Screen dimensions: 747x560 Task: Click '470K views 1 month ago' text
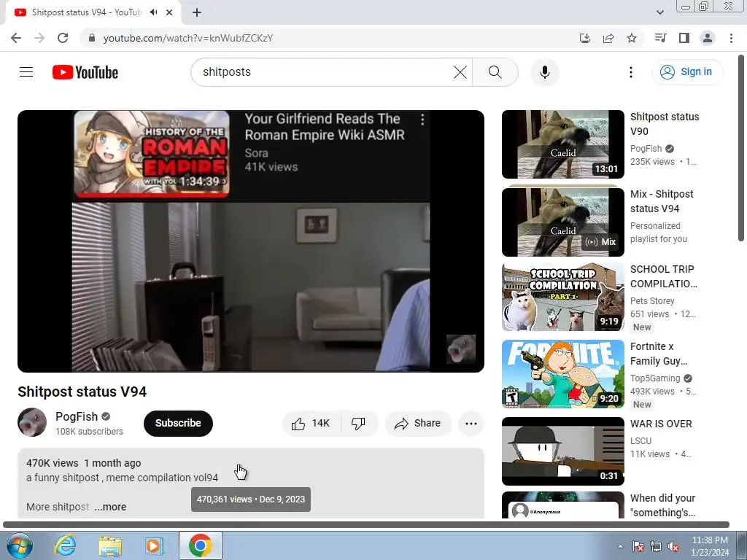pos(83,463)
